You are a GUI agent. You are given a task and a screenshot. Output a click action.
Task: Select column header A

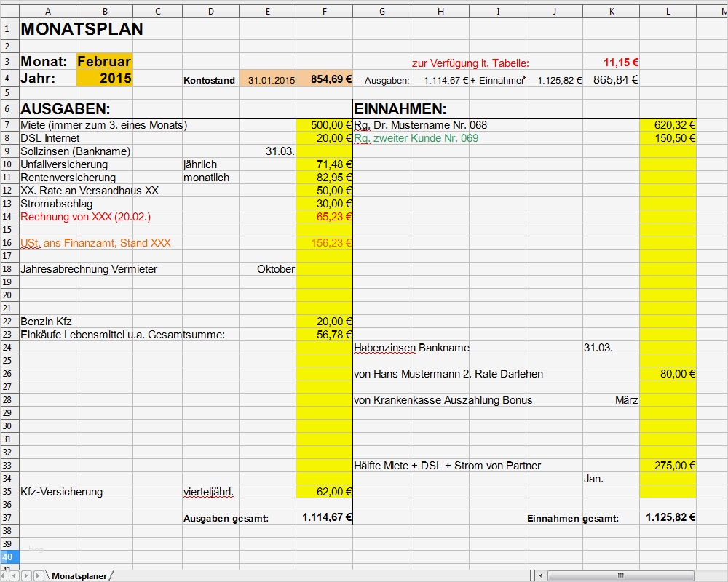click(x=48, y=11)
